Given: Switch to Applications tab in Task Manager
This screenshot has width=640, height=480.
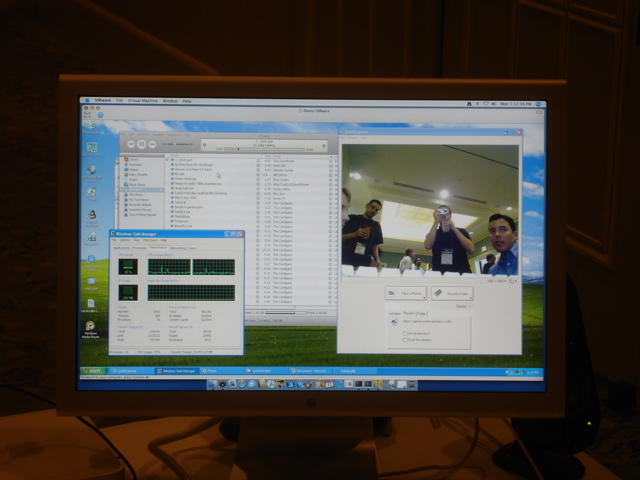Looking at the screenshot, I should point(121,248).
